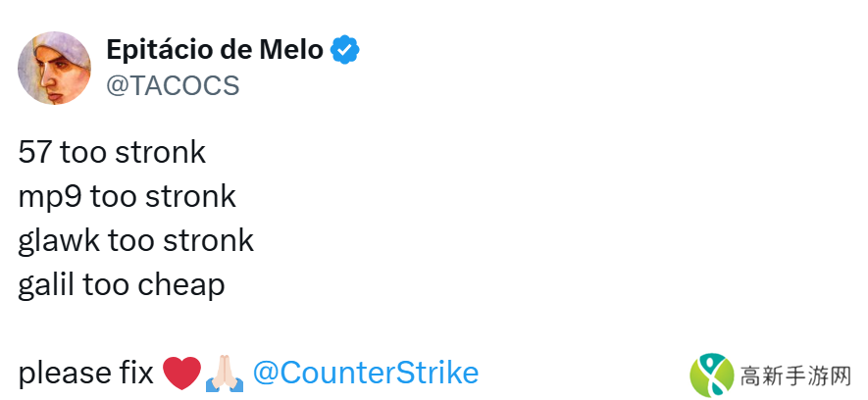
Task: Click the green watermark logo icon
Action: click(x=711, y=375)
